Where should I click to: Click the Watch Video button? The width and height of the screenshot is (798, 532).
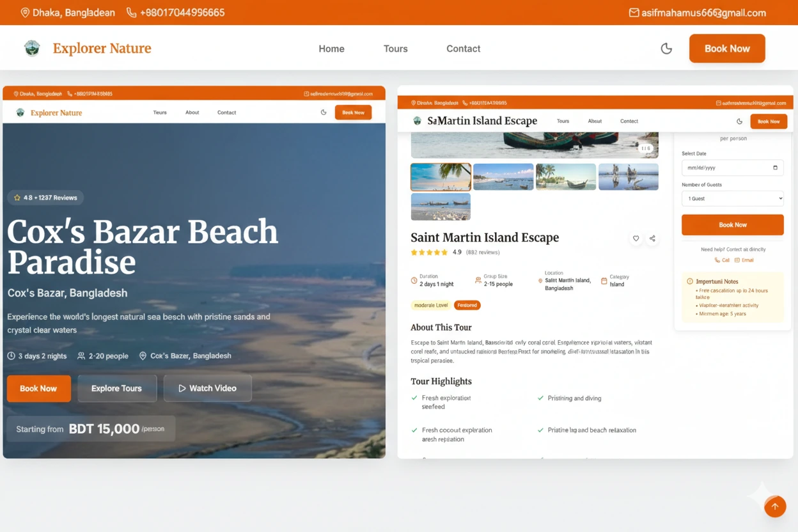208,388
